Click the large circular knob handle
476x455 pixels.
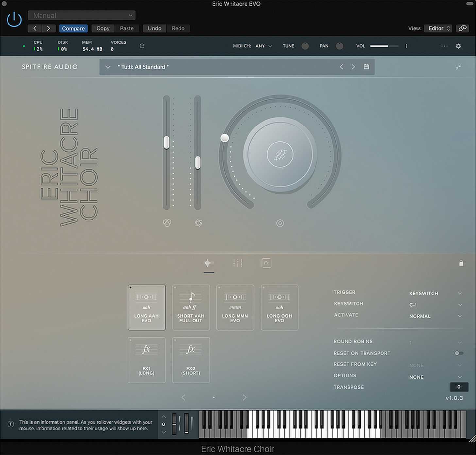(x=225, y=138)
